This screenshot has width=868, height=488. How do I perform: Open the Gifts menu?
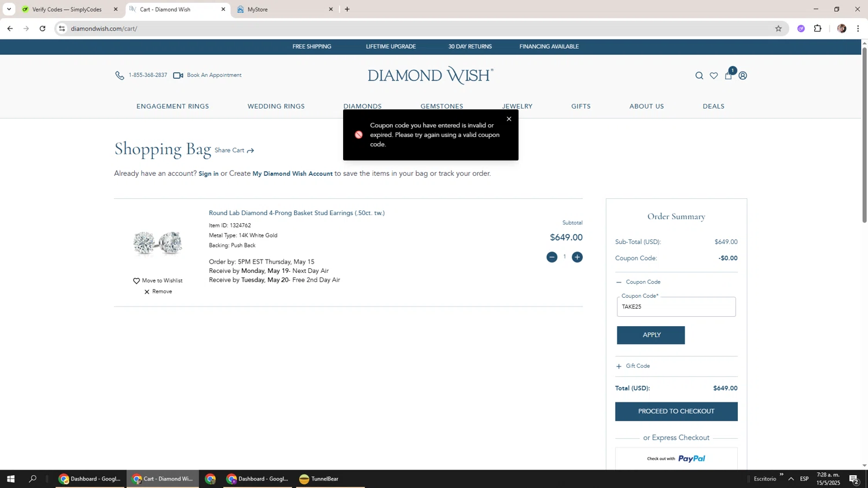pos(581,106)
